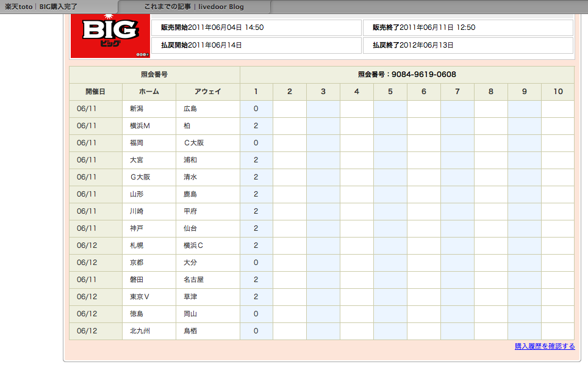Open これまでの記事 livedoor Blog tab

(x=194, y=7)
